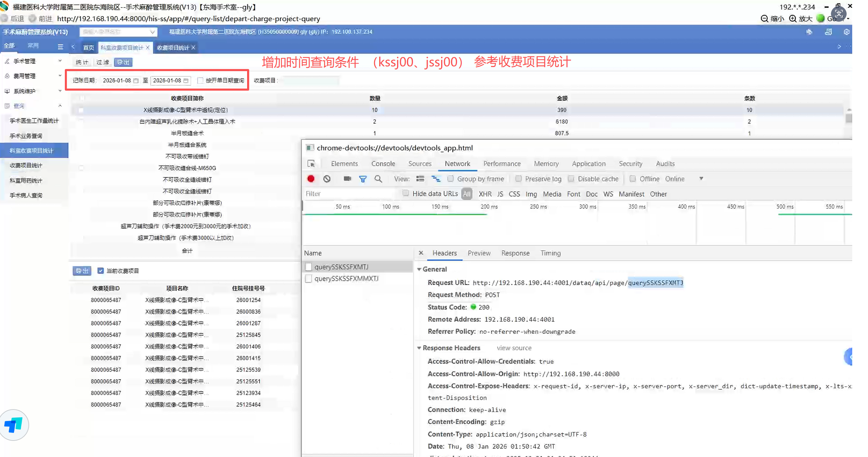868x457 pixels.
Task: Open network search magnifier icon
Action: tap(378, 178)
